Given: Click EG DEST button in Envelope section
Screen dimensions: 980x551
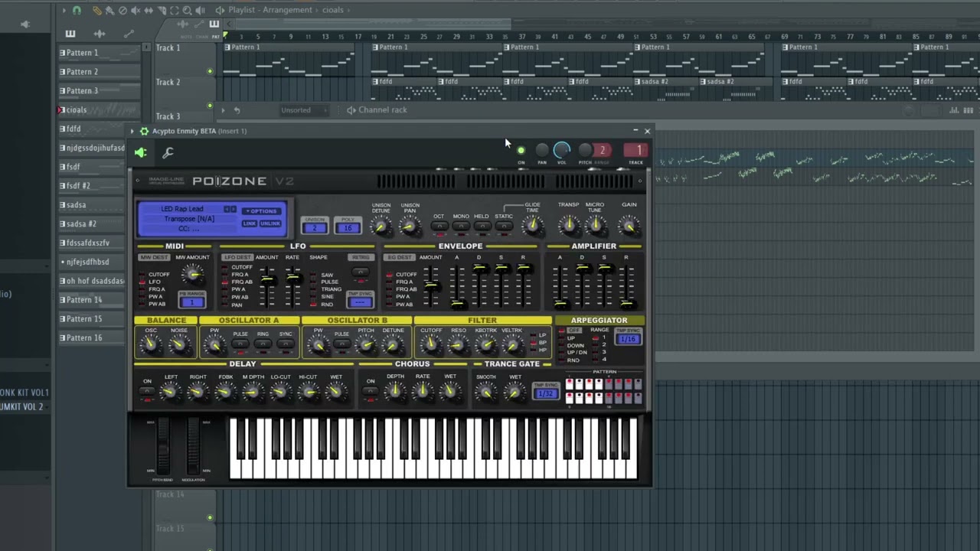Looking at the screenshot, I should click(400, 257).
